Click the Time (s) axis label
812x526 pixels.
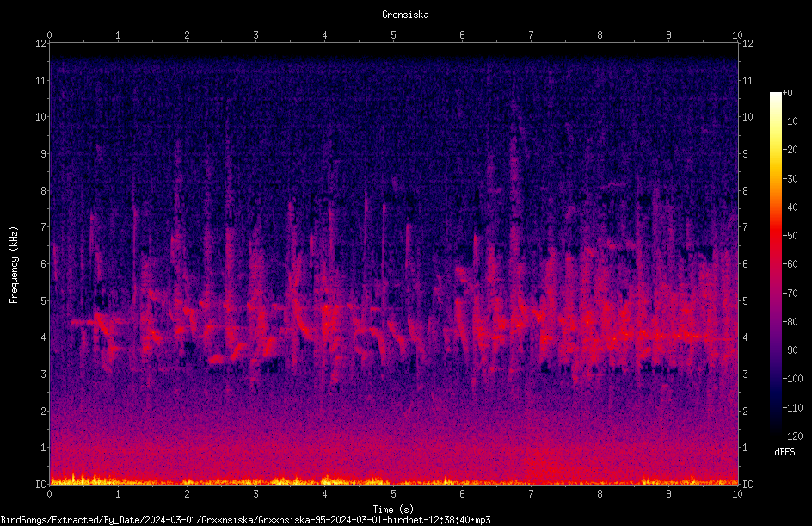pyautogui.click(x=393, y=510)
